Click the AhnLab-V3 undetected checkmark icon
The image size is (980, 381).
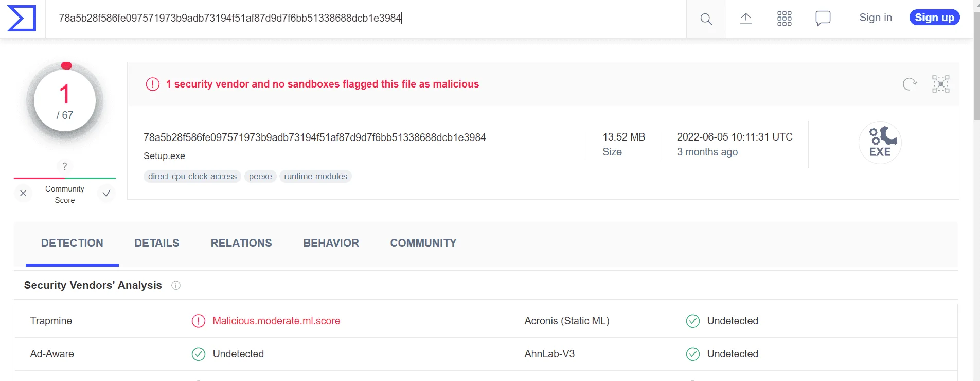pos(693,354)
